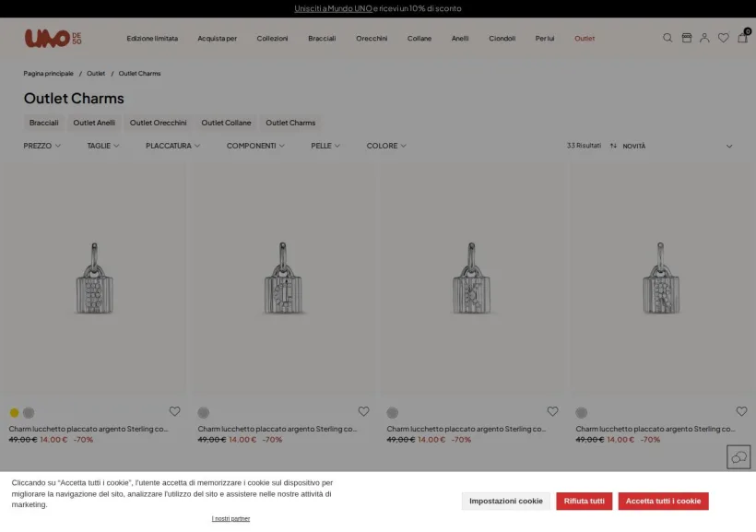Select the Bracciali category chip
This screenshot has width=756, height=532.
click(x=44, y=123)
